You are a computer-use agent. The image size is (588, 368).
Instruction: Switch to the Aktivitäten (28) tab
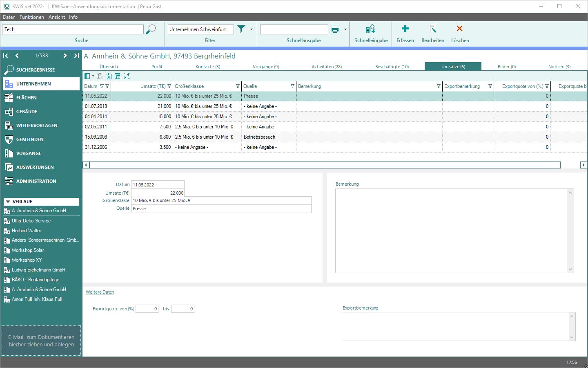tap(327, 67)
